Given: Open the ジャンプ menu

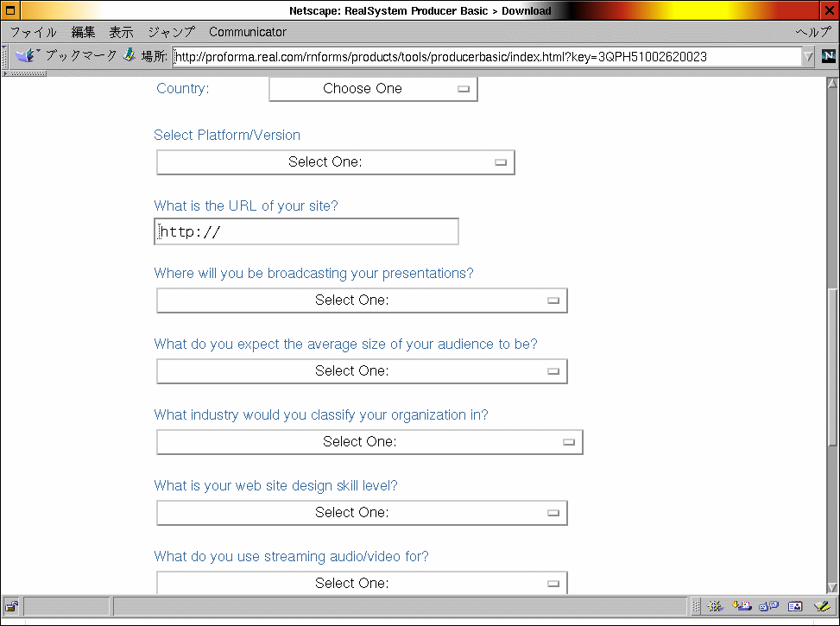Looking at the screenshot, I should (172, 32).
